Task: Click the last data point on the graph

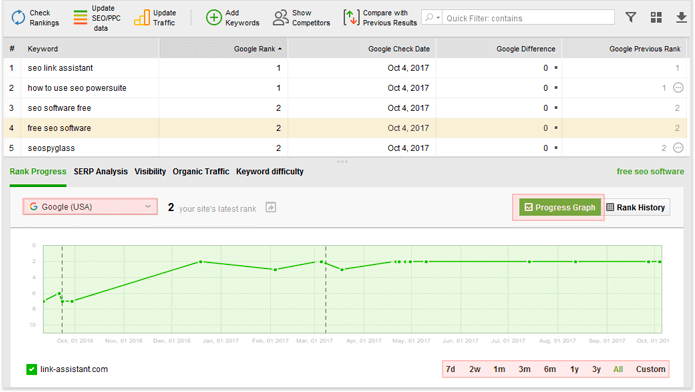Action: (x=660, y=262)
